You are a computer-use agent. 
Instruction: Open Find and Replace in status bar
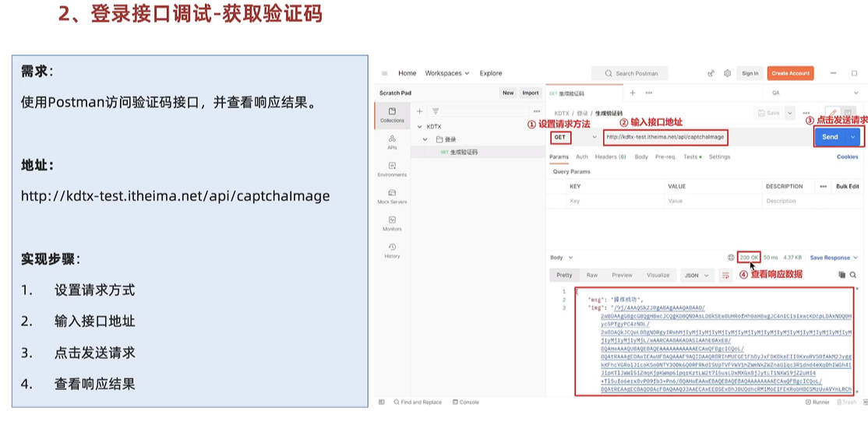pyautogui.click(x=418, y=402)
